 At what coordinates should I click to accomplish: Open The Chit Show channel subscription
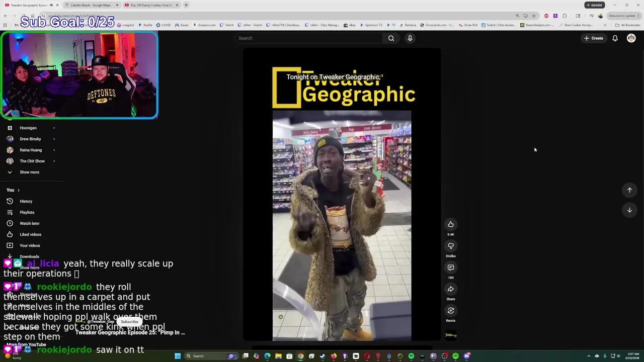pos(32,161)
